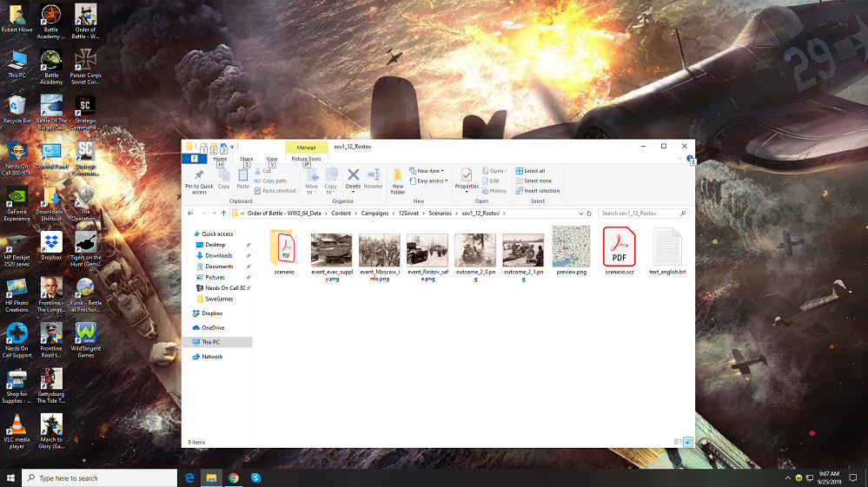This screenshot has width=868, height=487.
Task: Click Pin to Quick access in ribbon
Action: click(x=199, y=181)
